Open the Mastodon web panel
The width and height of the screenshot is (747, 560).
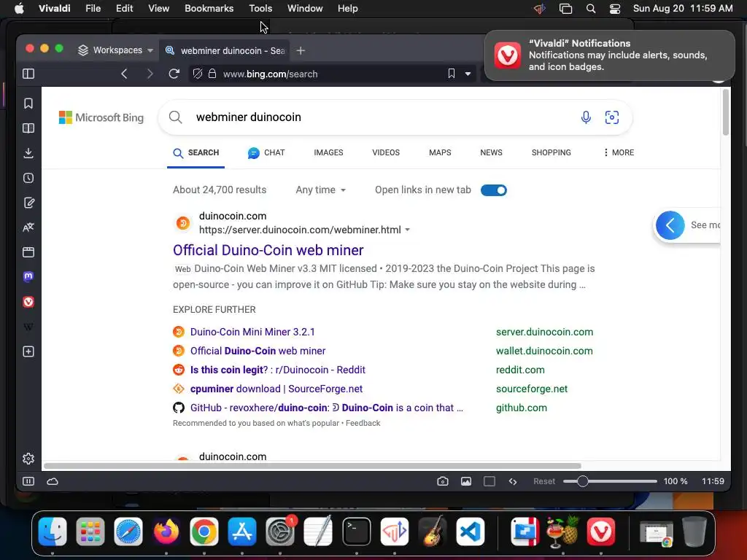pos(28,276)
